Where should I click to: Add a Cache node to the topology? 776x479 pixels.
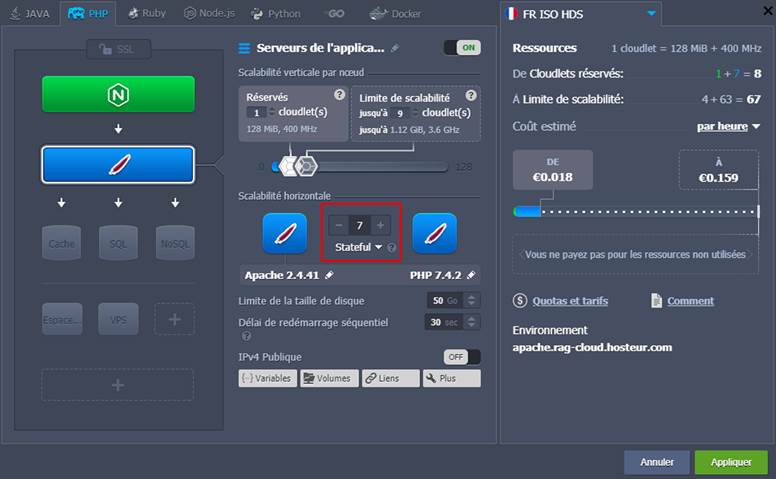pyautogui.click(x=62, y=243)
